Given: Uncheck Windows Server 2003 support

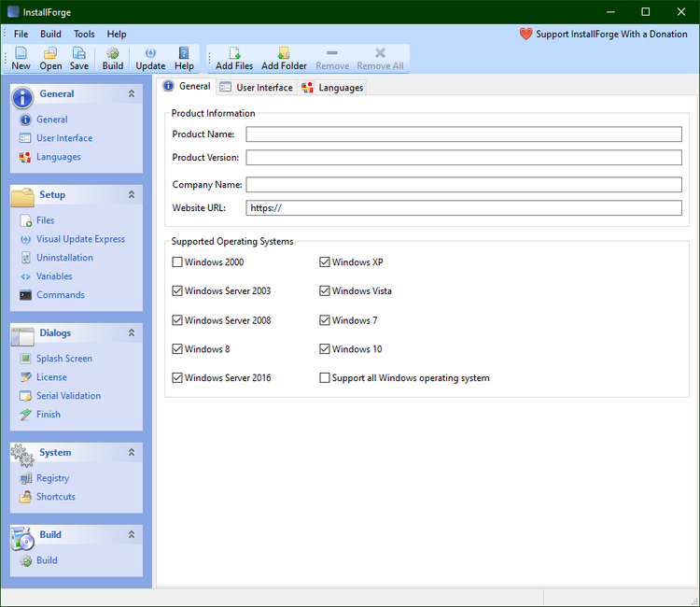Looking at the screenshot, I should [177, 291].
